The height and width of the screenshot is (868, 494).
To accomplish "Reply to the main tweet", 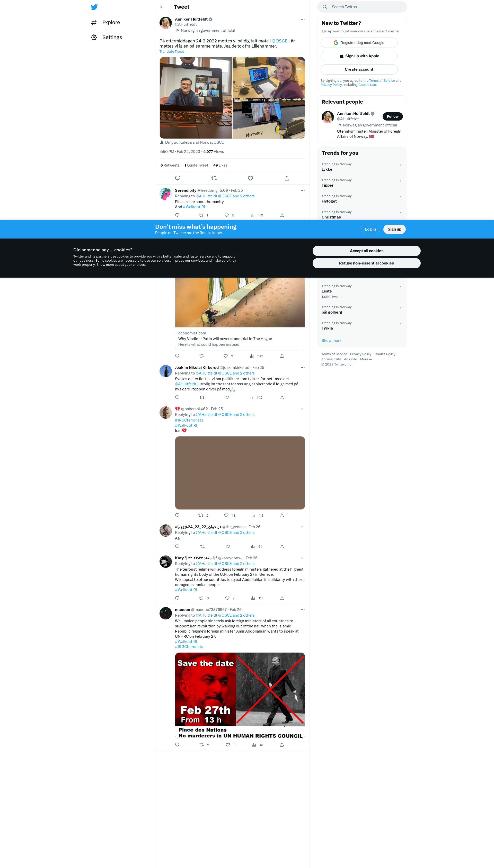I will (x=178, y=178).
